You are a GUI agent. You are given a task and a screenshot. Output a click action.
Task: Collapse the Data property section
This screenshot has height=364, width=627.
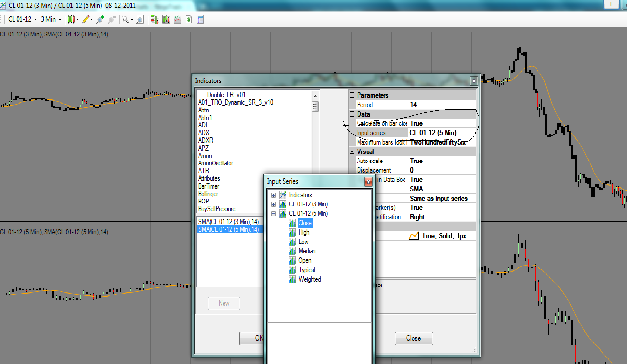click(352, 114)
